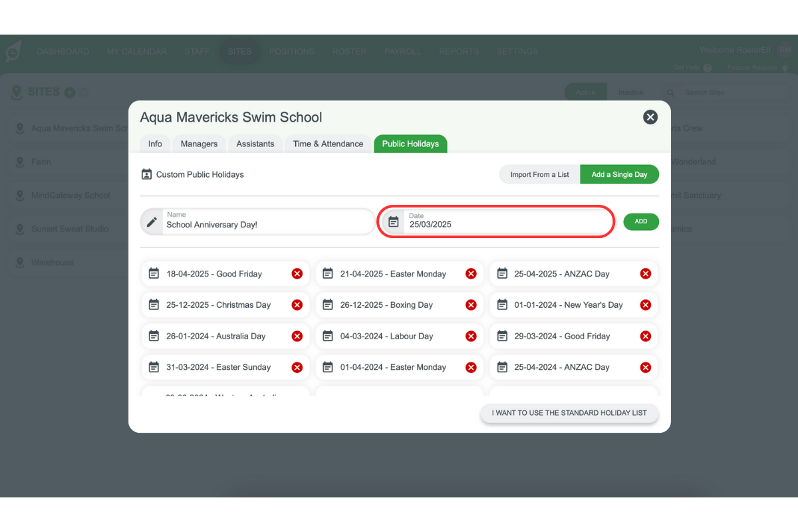Image resolution: width=798 pixels, height=532 pixels.
Task: Select the Add a Single Day option
Action: [619, 175]
